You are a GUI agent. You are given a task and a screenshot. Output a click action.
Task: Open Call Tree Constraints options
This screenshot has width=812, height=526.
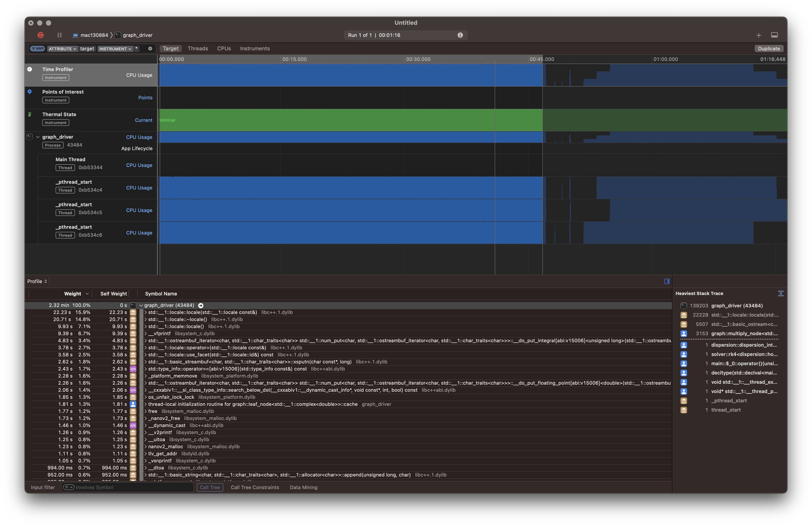(254, 487)
